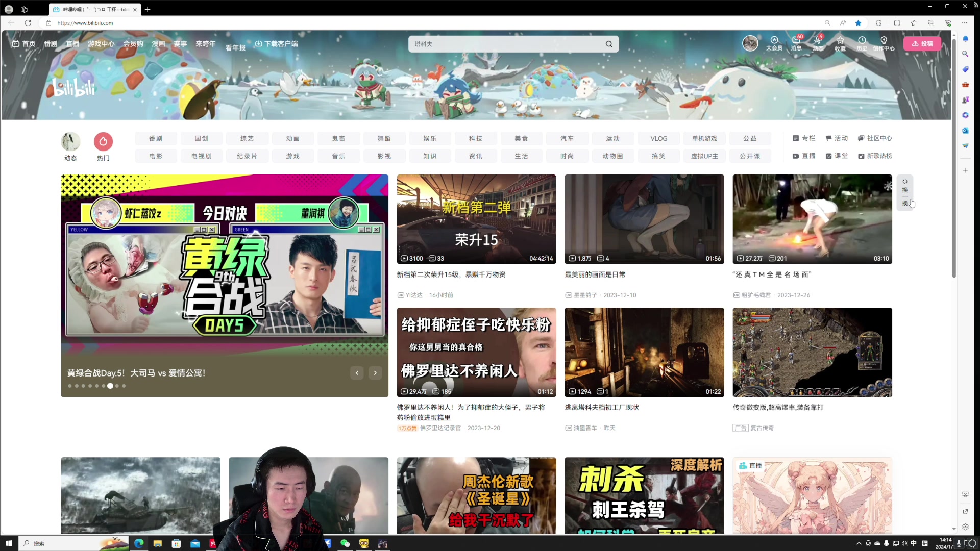This screenshot has width=980, height=551.
Task: Open a new browser tab
Action: pos(148,9)
